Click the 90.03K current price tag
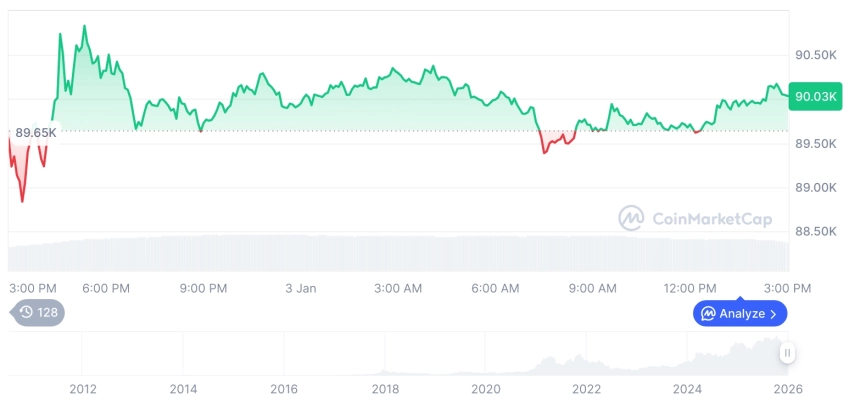The width and height of the screenshot is (860, 401). (x=813, y=96)
